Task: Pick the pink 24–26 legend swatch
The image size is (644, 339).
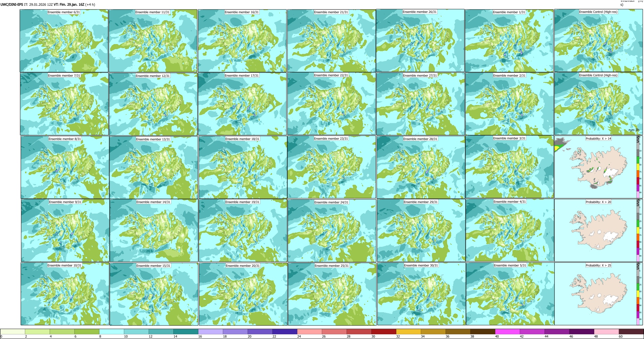Action: [309, 332]
